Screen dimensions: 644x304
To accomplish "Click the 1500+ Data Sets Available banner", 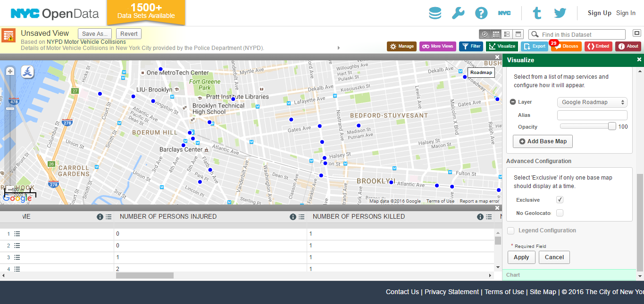I will click(x=146, y=12).
